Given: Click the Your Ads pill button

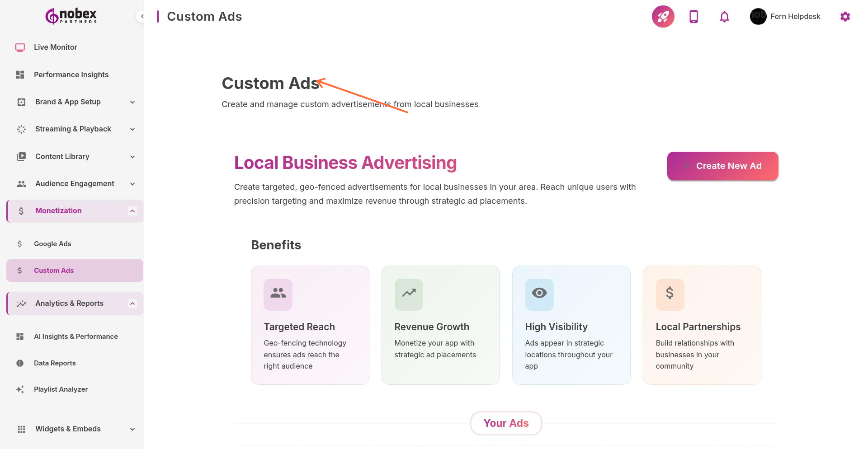Looking at the screenshot, I should pyautogui.click(x=506, y=423).
